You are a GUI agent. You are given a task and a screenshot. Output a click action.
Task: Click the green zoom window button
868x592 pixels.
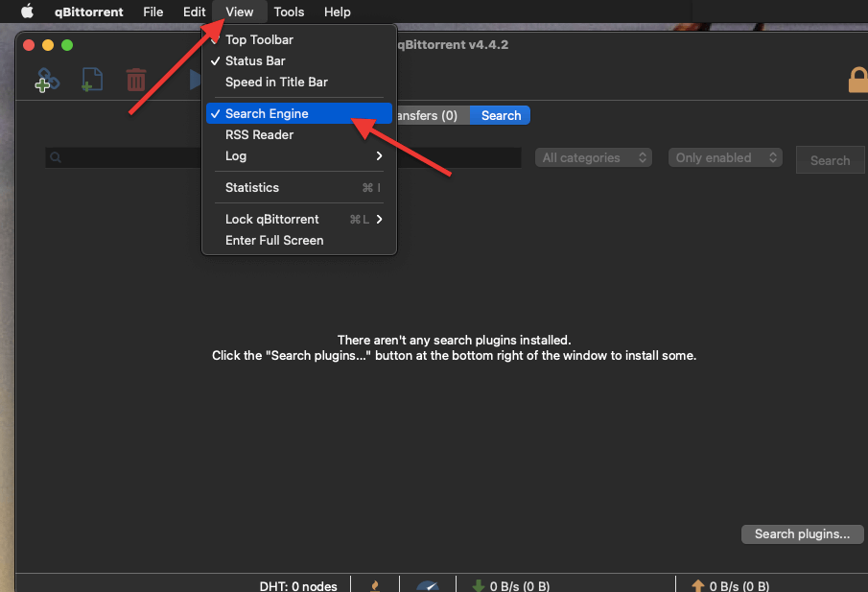67,45
